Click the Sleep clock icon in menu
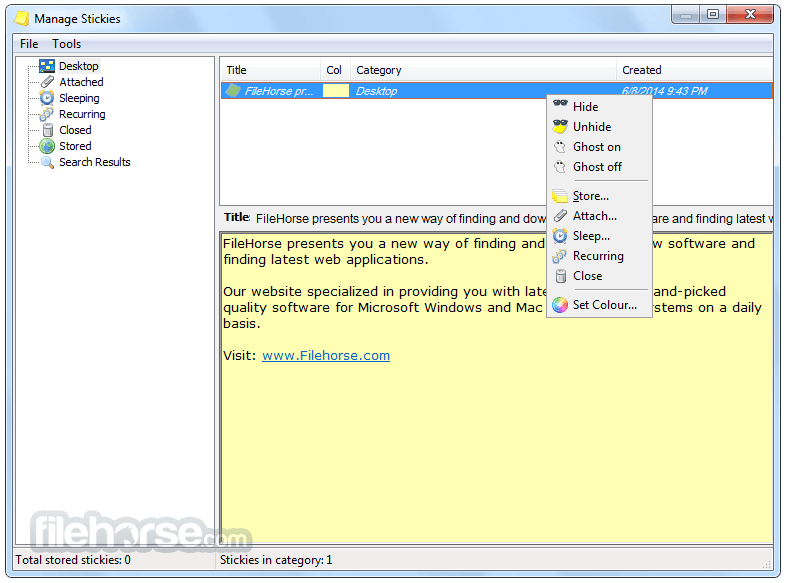 (560, 236)
